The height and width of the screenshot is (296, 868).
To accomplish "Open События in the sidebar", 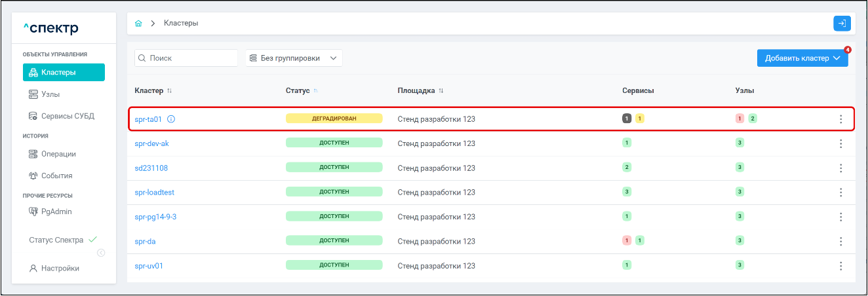I will pos(56,176).
